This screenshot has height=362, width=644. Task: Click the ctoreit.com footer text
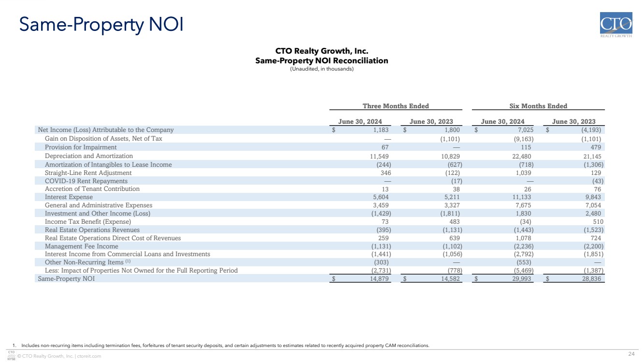pos(89,356)
